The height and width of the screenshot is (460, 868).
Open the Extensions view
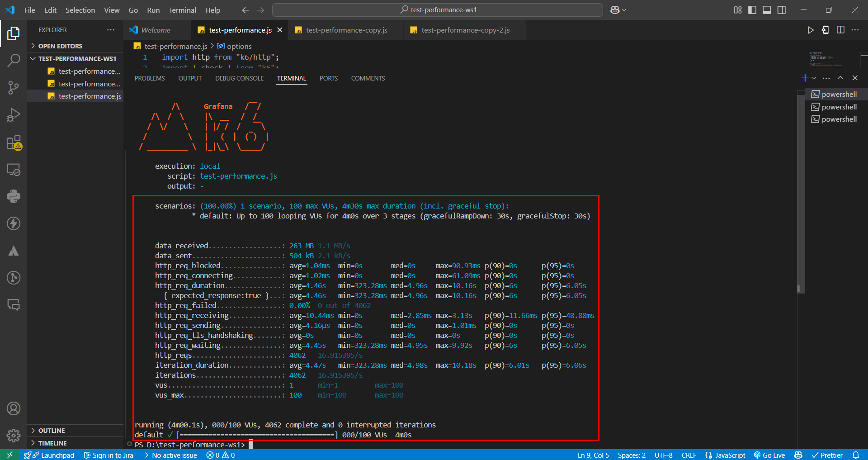[x=14, y=142]
